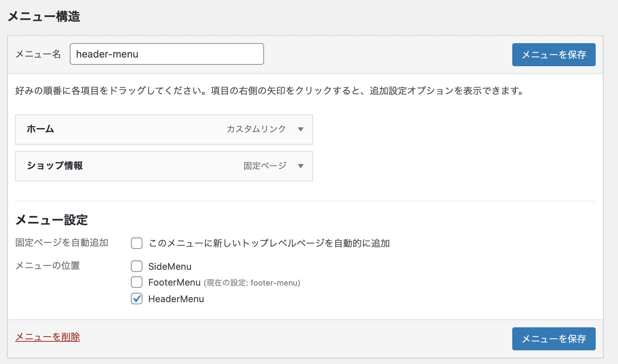618x364 pixels.
Task: Click the FooterMenu label text
Action: coord(174,282)
